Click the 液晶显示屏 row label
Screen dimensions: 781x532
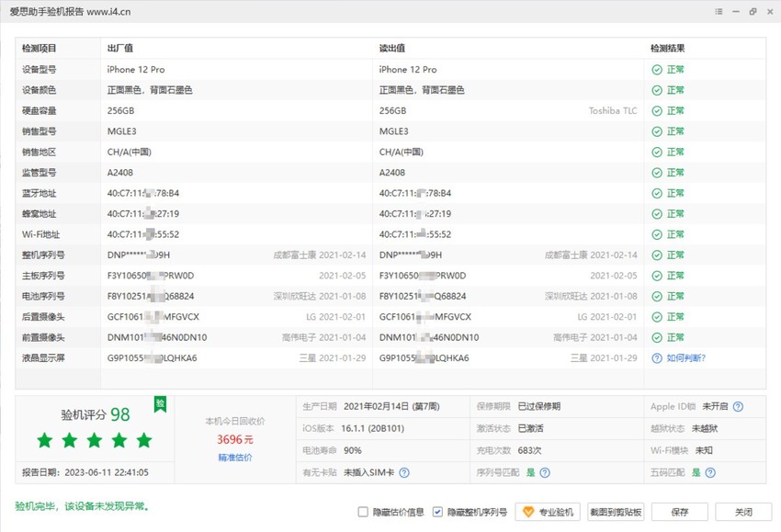coord(43,358)
